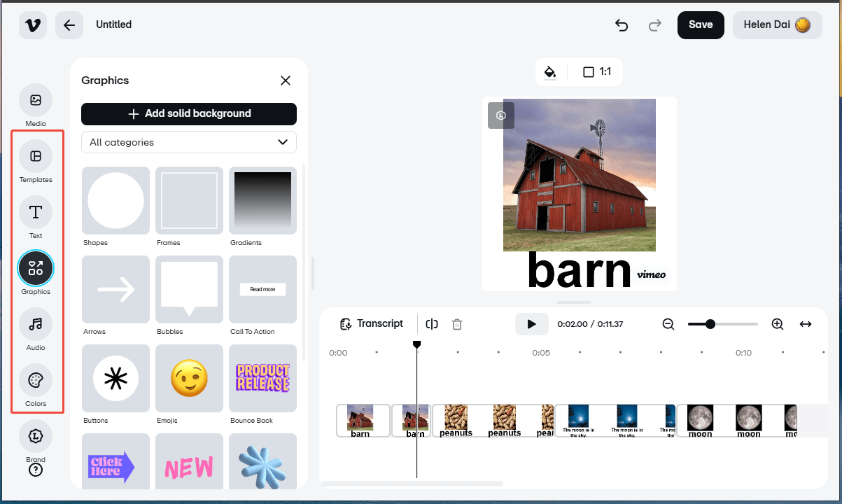Open the Text panel
The image size is (842, 504).
pos(36,211)
